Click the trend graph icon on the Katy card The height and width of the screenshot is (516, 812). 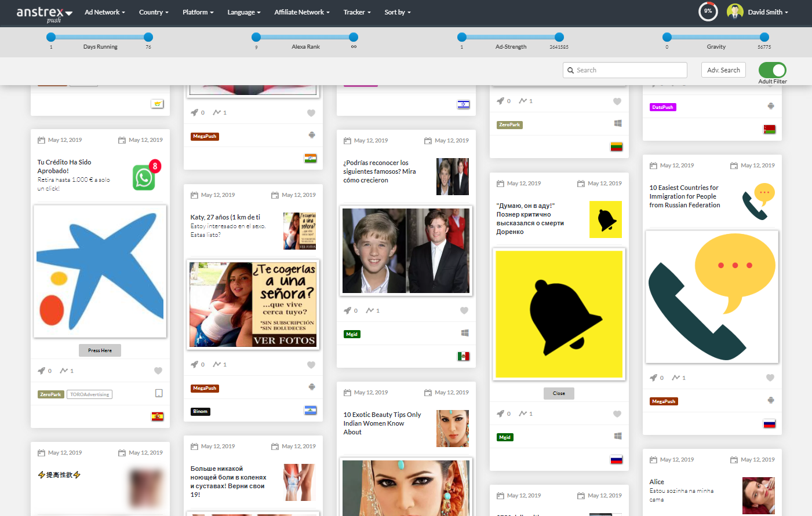217,364
